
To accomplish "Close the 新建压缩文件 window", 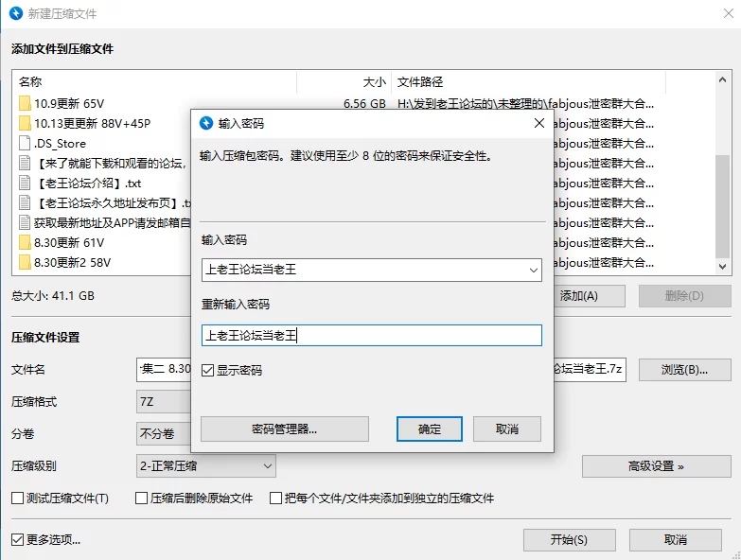I will 729,13.
